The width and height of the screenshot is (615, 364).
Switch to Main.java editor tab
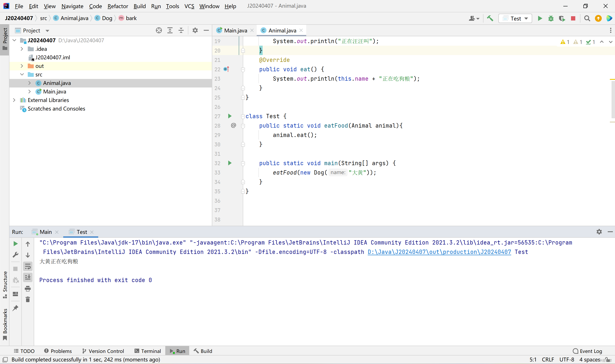point(235,31)
